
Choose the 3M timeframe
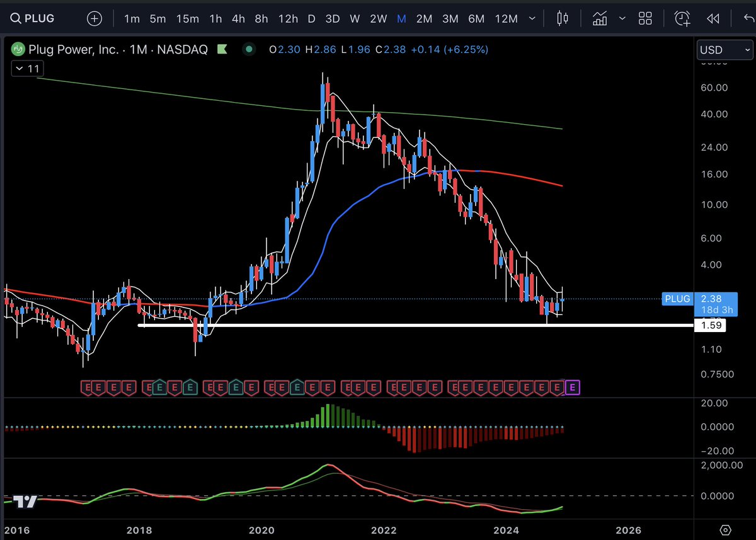(450, 18)
